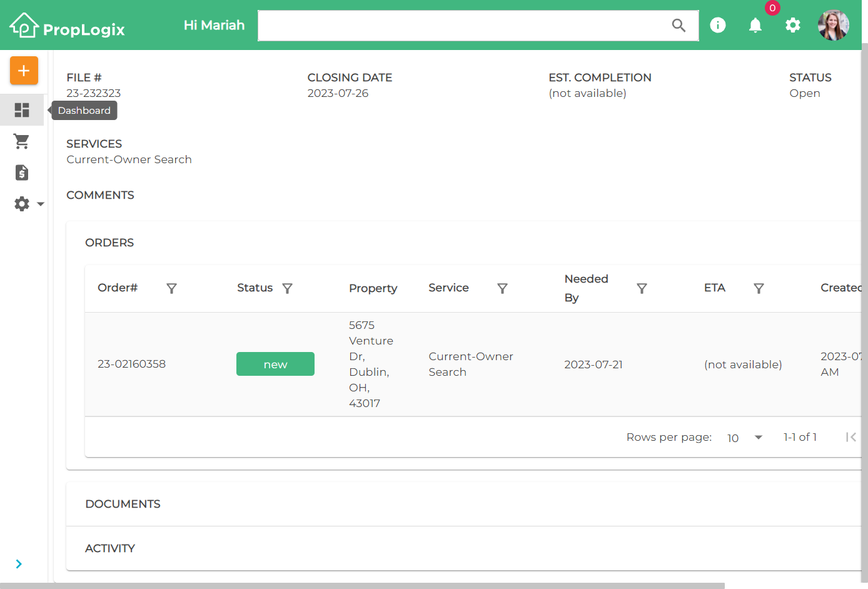Image resolution: width=868 pixels, height=589 pixels.
Task: Go to Dashboard via sidebar icon
Action: click(22, 110)
